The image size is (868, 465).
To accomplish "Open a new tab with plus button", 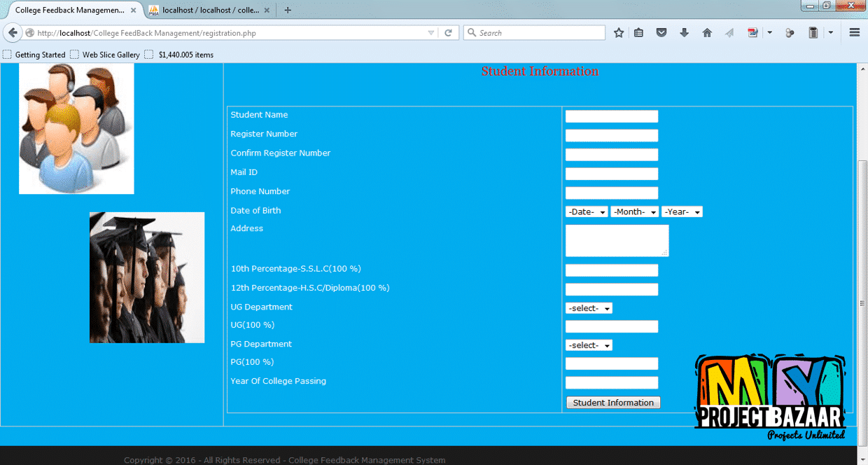I will click(x=288, y=11).
